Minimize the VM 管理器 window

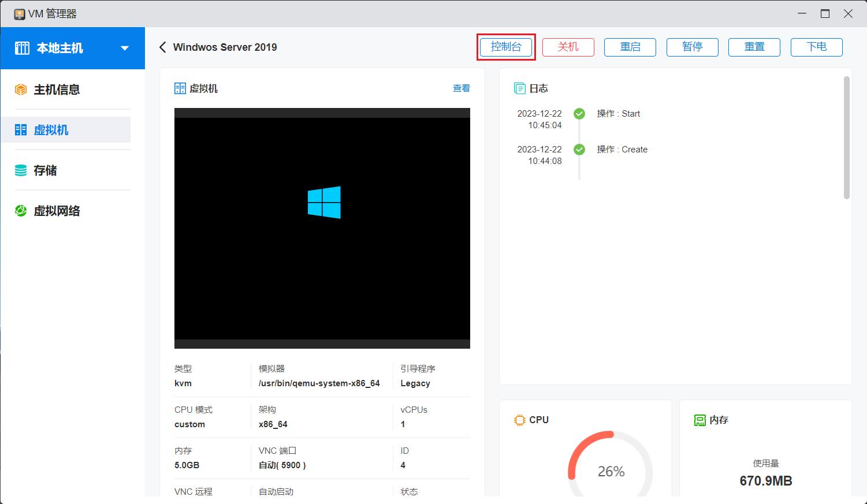pyautogui.click(x=802, y=14)
